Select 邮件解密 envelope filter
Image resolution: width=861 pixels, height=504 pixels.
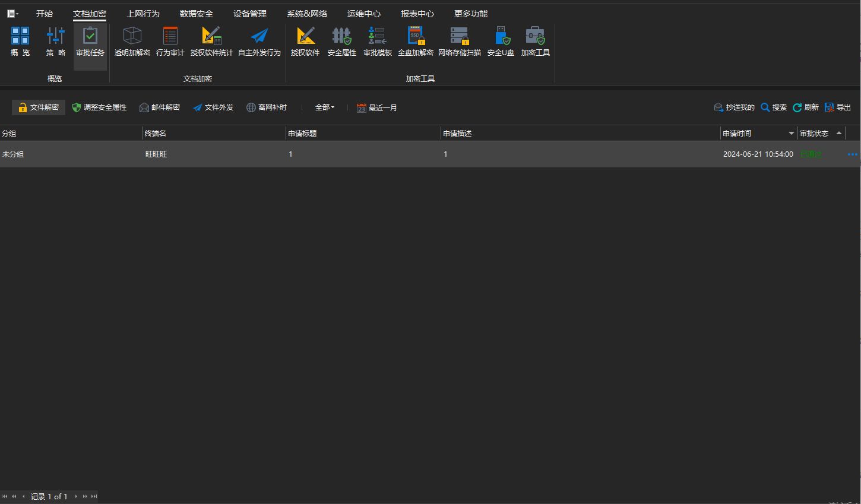[x=160, y=107]
